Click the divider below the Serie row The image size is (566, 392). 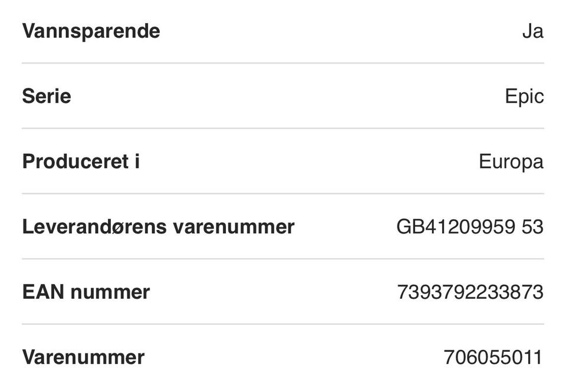tap(283, 128)
